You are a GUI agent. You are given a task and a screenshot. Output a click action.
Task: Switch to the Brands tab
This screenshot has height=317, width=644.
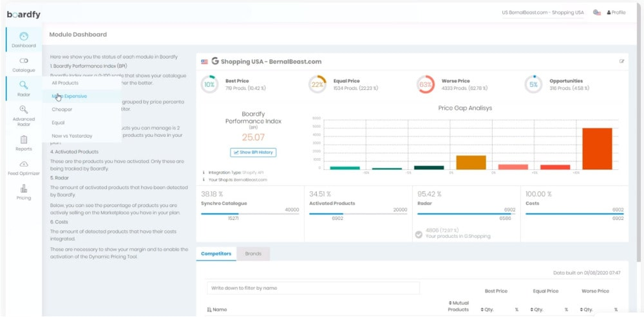tap(253, 254)
